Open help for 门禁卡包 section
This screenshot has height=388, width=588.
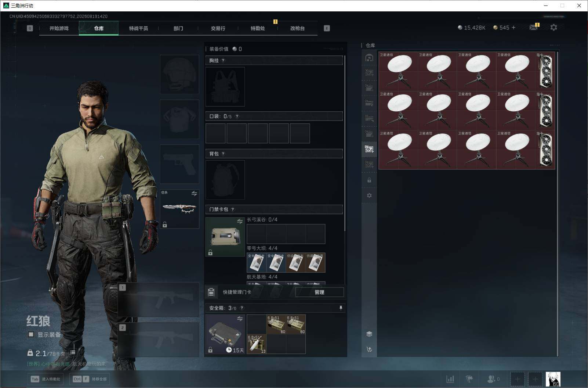click(233, 209)
